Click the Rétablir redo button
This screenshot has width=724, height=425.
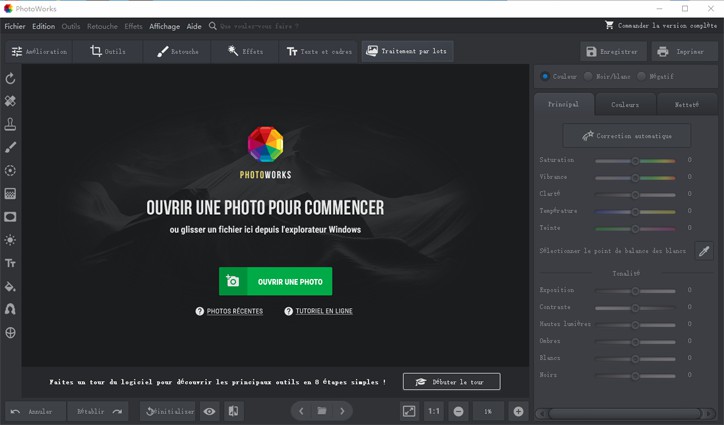click(100, 411)
